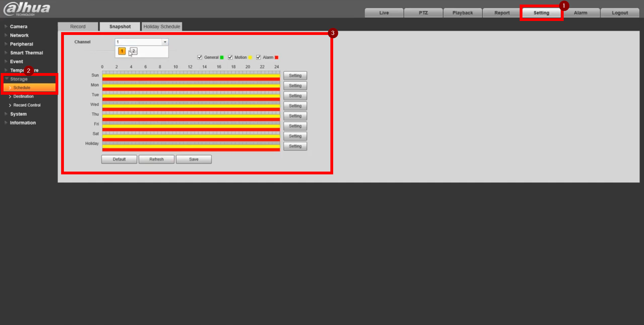Open Setting for Mon schedule
The image size is (644, 325).
tap(295, 86)
